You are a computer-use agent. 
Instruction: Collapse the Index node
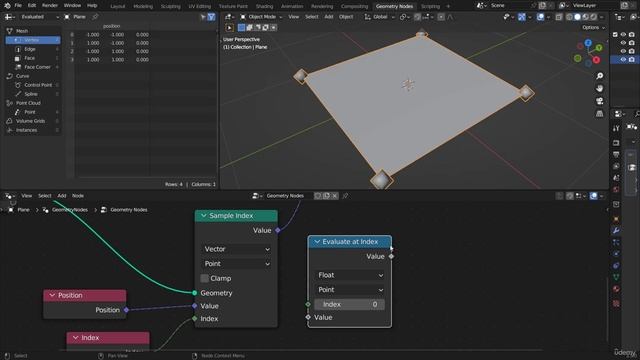(75, 338)
